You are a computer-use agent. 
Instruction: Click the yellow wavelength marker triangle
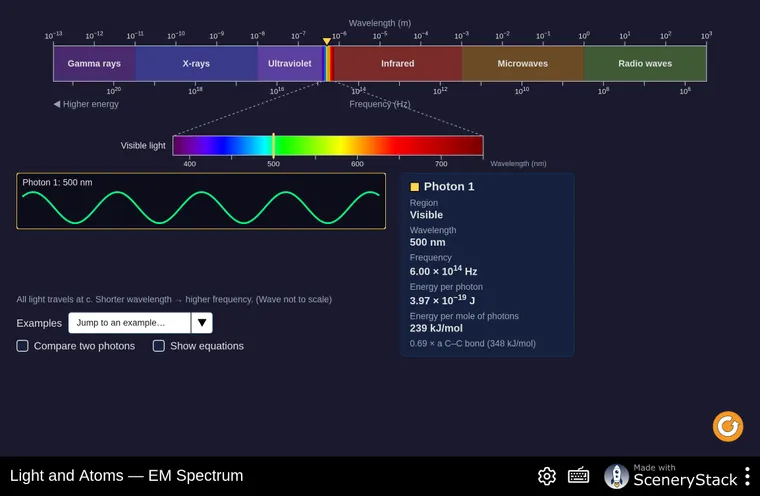click(x=327, y=41)
